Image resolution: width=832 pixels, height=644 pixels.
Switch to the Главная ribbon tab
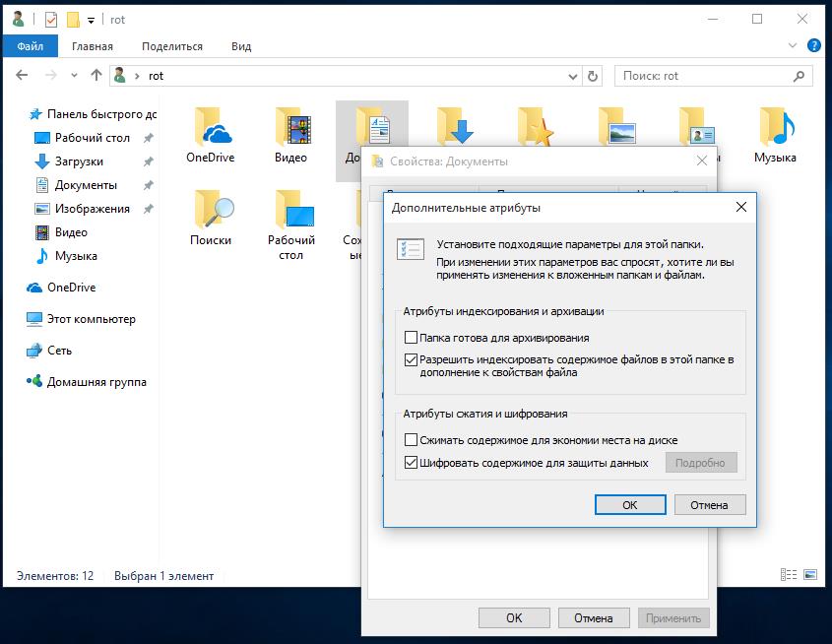[x=93, y=46]
